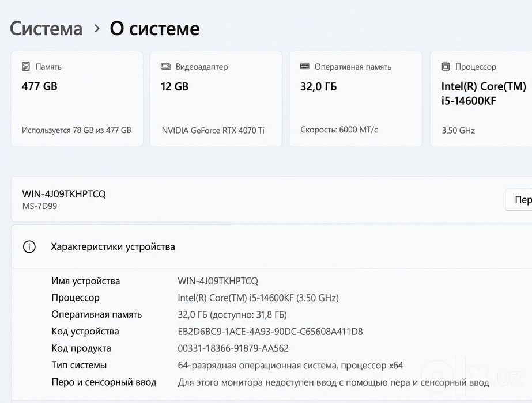Viewport: 532px width, 403px height.
Task: Expand the Характеристики устройства section header
Action: point(271,247)
